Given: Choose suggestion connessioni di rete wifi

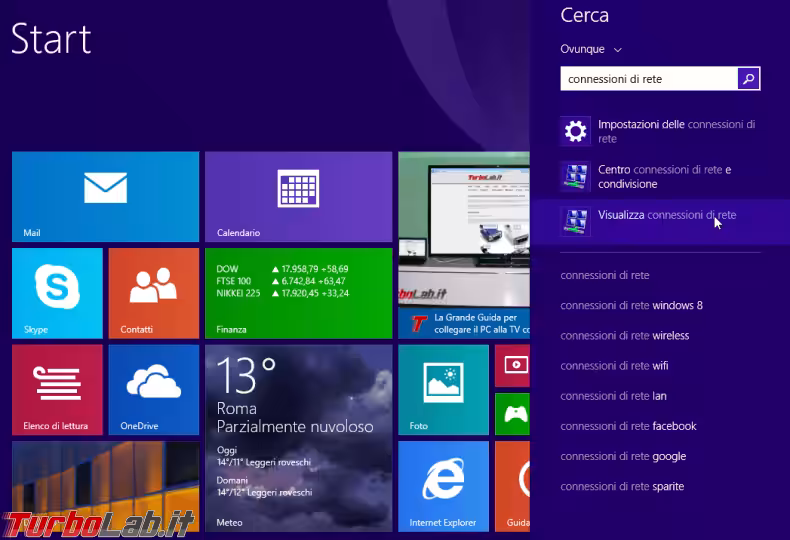Looking at the screenshot, I should tap(614, 366).
